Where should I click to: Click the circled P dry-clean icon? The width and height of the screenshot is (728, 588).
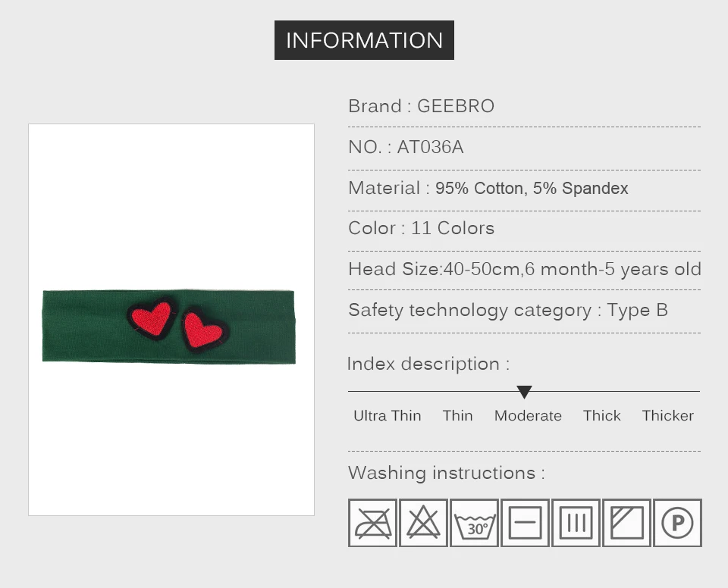[677, 523]
